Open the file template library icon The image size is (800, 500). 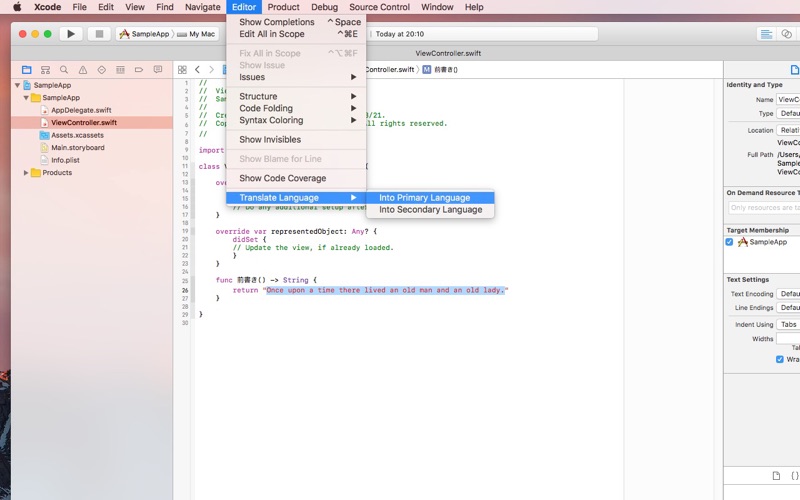[x=776, y=476]
